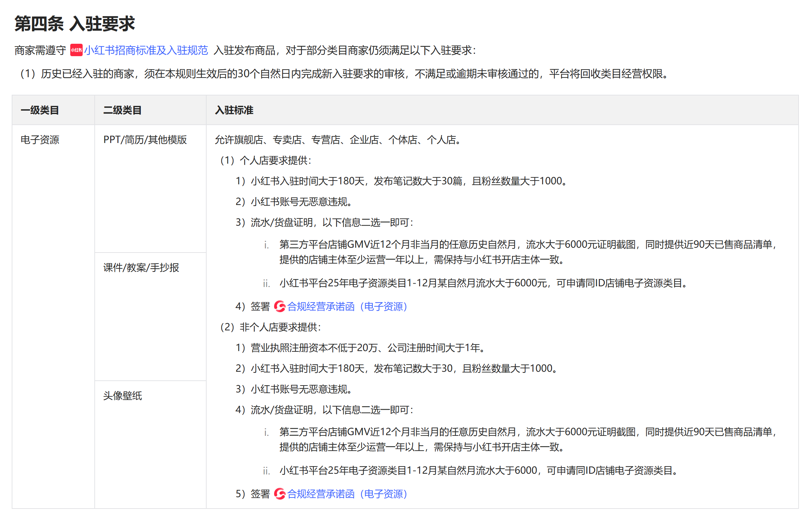This screenshot has width=812, height=523.
Task: Click the PPT/简历/其他模版 cell
Action: pos(145,140)
